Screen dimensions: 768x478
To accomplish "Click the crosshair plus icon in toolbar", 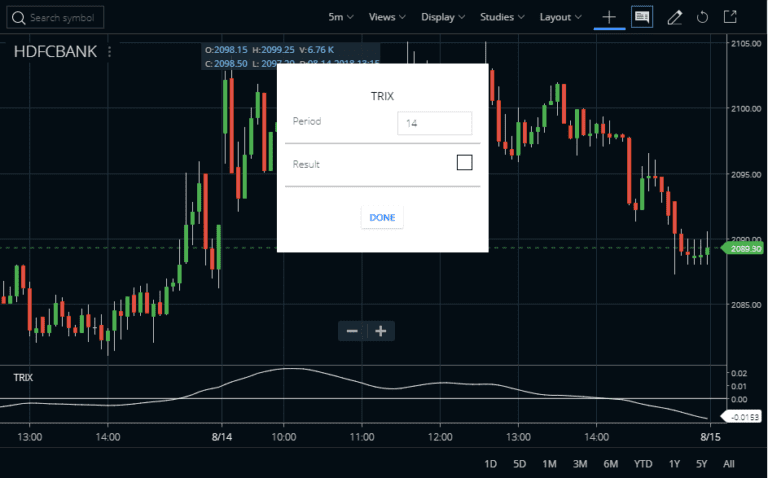I will [x=608, y=17].
